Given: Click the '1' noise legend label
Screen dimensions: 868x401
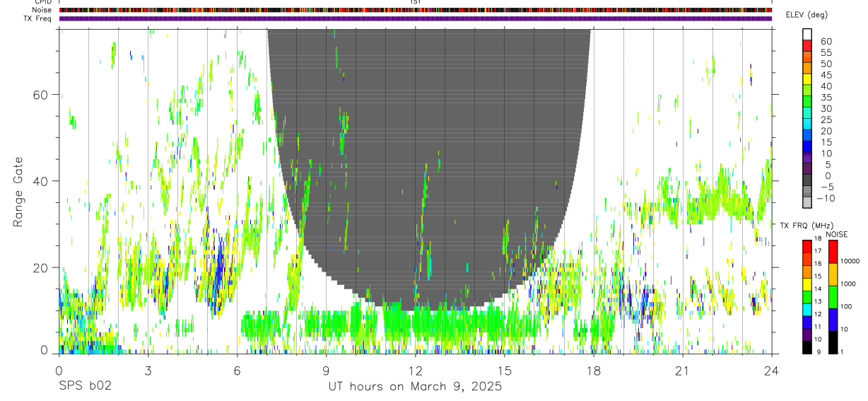Looking at the screenshot, I should (843, 351).
